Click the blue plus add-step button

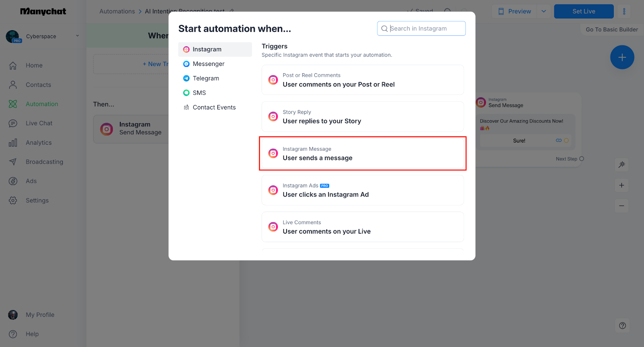pyautogui.click(x=622, y=57)
